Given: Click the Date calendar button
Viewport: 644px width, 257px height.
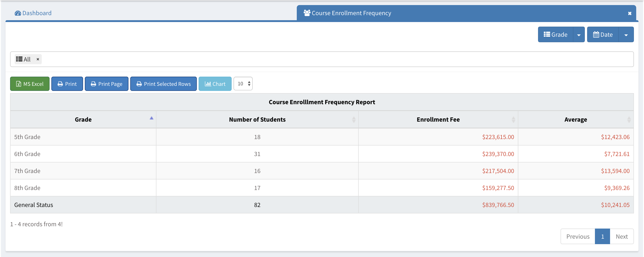Looking at the screenshot, I should coord(602,34).
